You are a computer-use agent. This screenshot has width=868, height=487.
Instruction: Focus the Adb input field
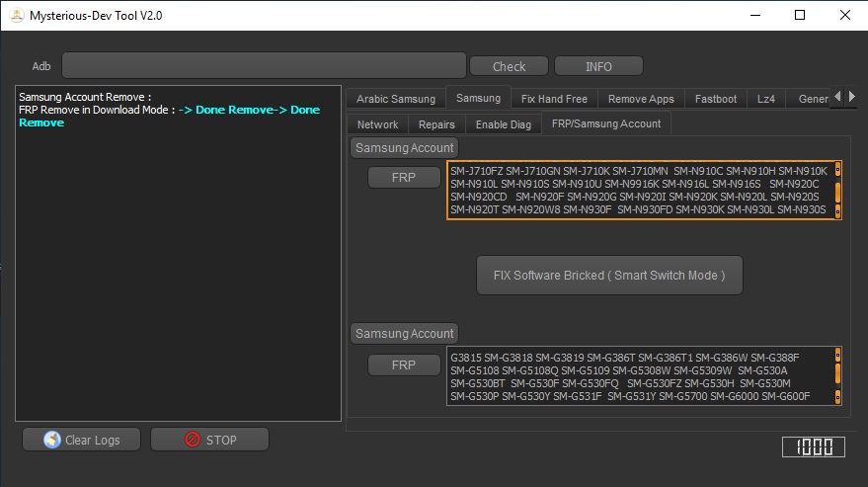click(x=264, y=66)
